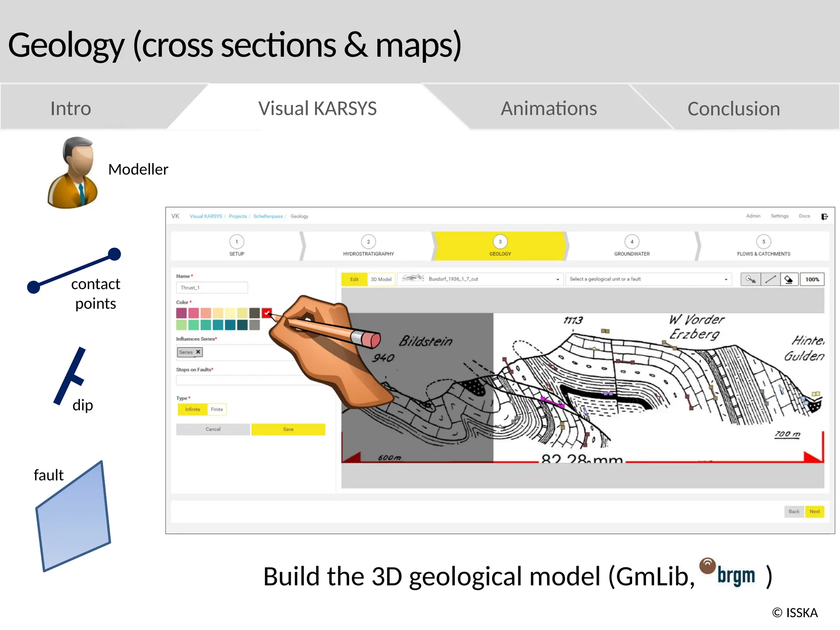Click the VK logo in the header
Screen dimensions: 840x630
(x=175, y=216)
